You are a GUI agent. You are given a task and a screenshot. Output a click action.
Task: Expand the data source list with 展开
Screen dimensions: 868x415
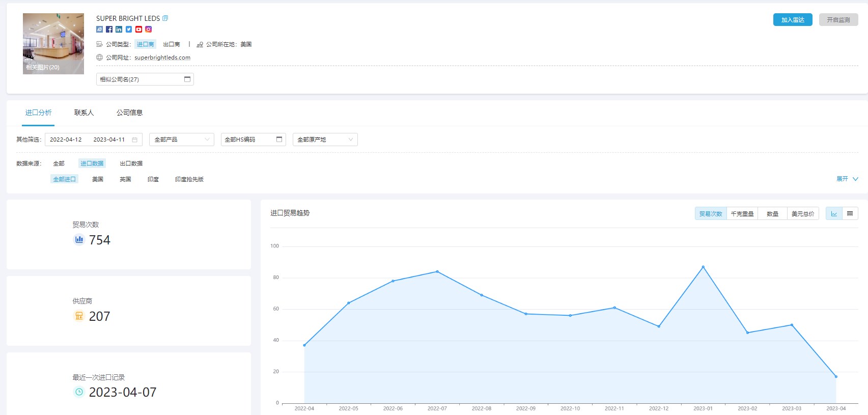click(x=847, y=179)
